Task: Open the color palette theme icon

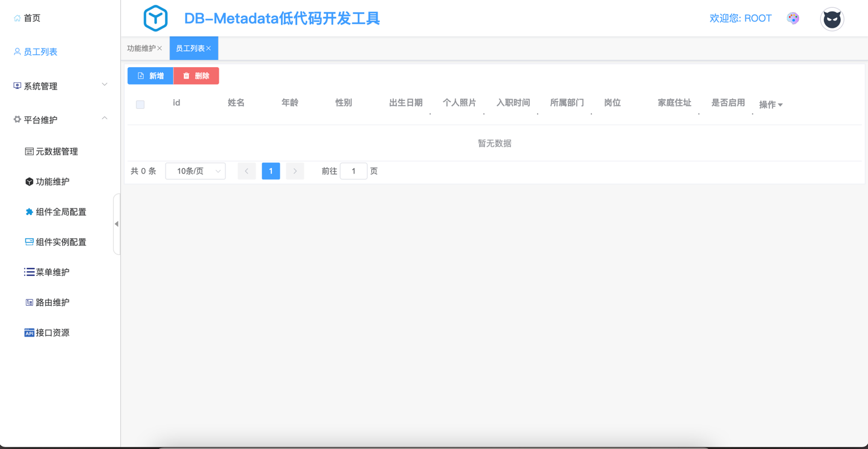Action: tap(792, 18)
